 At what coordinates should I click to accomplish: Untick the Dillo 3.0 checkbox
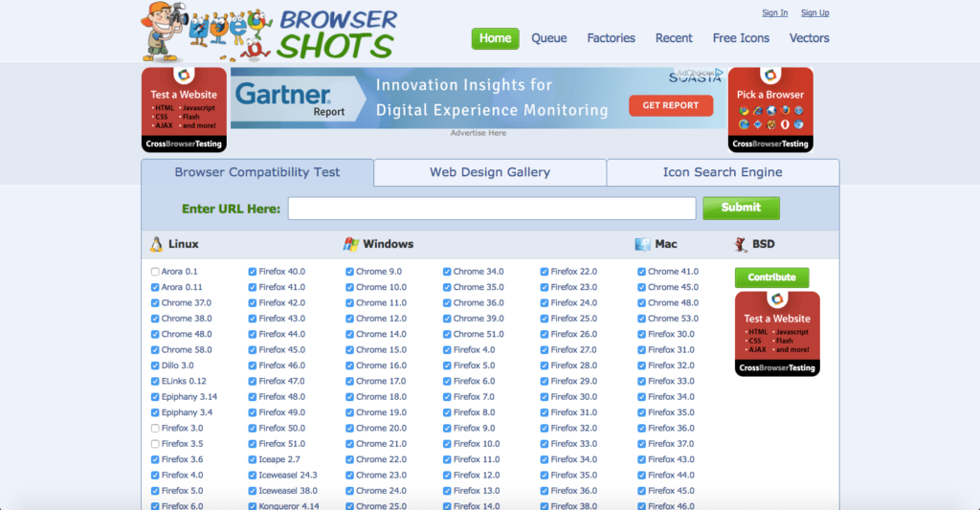point(155,366)
